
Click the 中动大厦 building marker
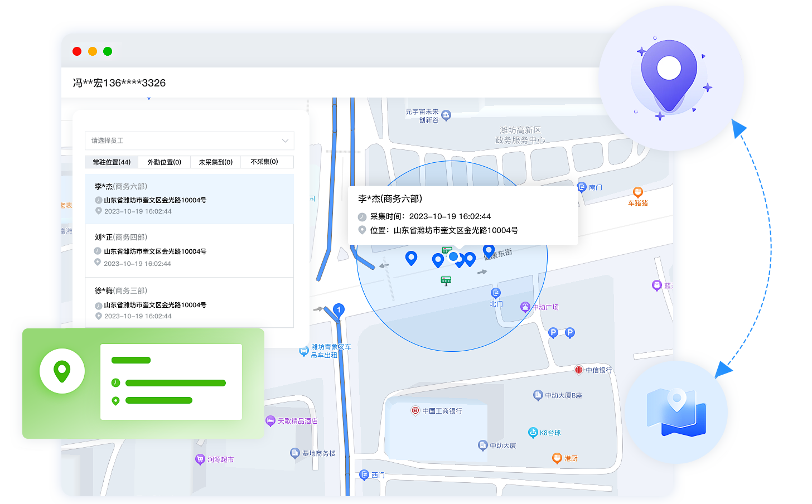[483, 445]
